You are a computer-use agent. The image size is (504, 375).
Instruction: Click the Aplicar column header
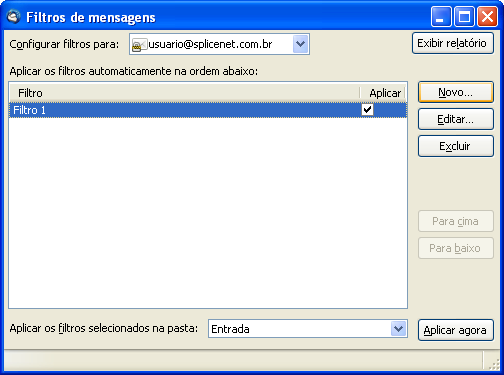point(384,93)
